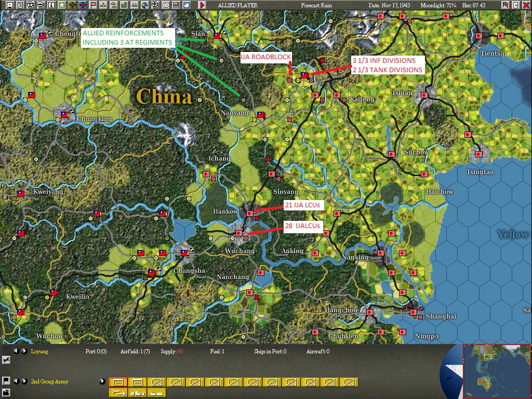Select the Japanese unit at Hankow
The height and width of the screenshot is (399, 532).
click(250, 214)
